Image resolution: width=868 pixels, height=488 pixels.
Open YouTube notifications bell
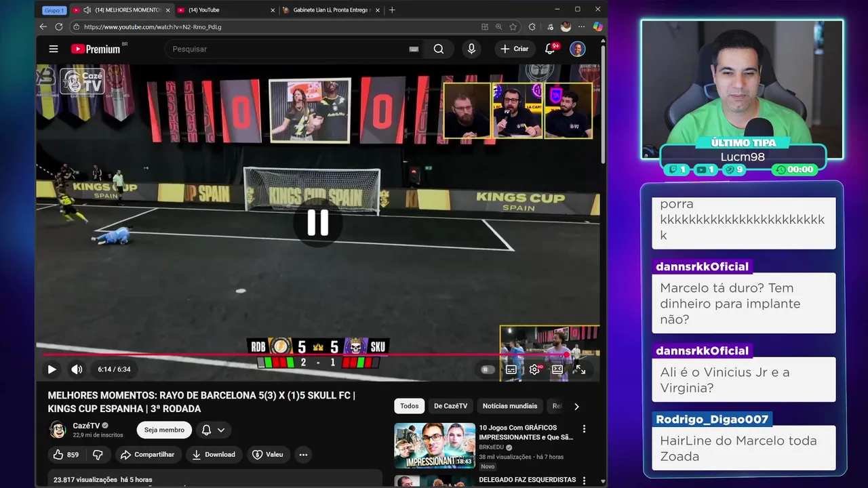551,49
